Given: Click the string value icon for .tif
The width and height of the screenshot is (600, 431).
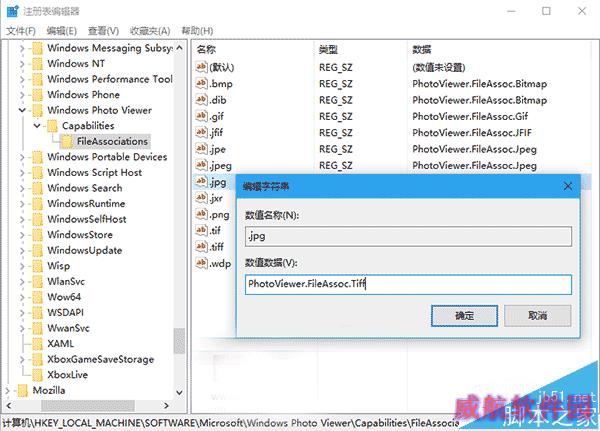Looking at the screenshot, I should pyautogui.click(x=201, y=230).
